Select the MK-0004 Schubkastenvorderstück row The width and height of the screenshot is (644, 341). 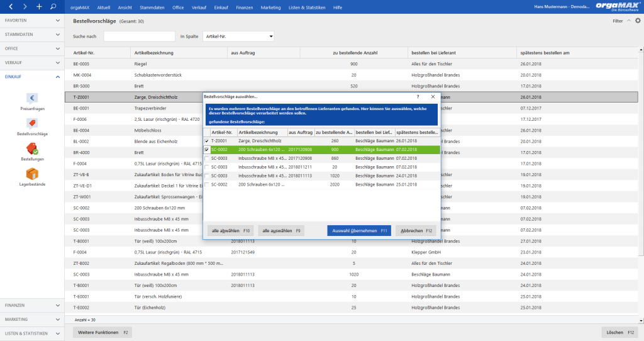351,75
